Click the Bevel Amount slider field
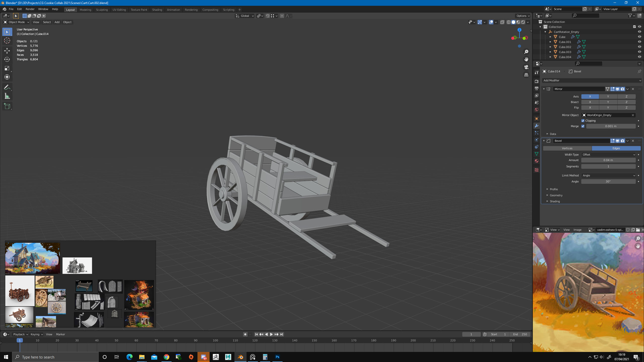 (x=608, y=160)
